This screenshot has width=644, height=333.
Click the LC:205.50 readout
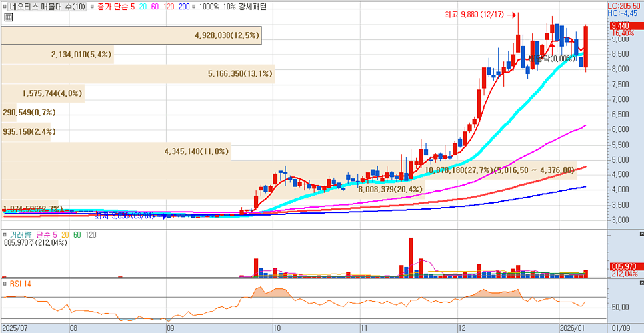point(625,7)
